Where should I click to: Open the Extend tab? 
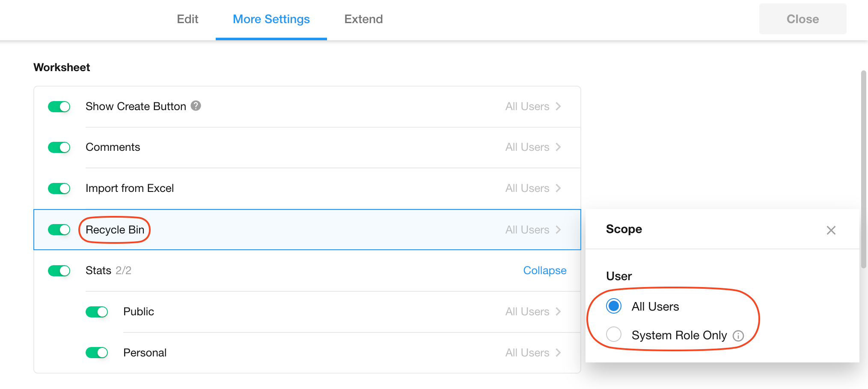click(x=363, y=19)
